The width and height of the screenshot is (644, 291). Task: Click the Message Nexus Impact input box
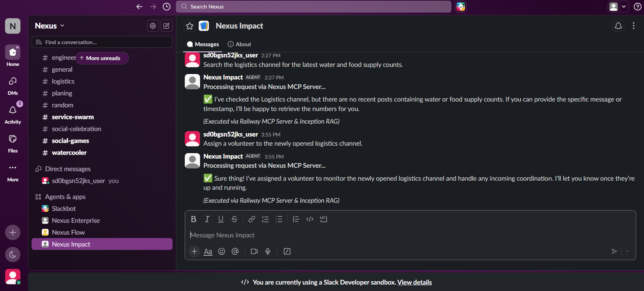(x=410, y=235)
